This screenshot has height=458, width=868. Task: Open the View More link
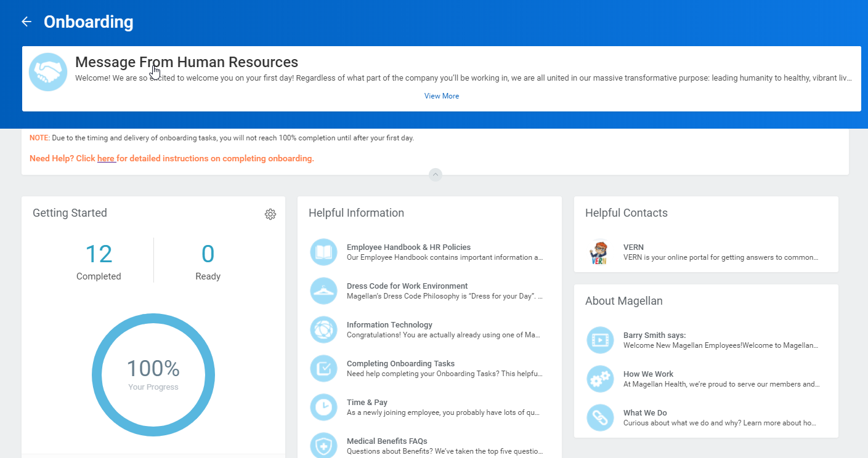point(441,95)
